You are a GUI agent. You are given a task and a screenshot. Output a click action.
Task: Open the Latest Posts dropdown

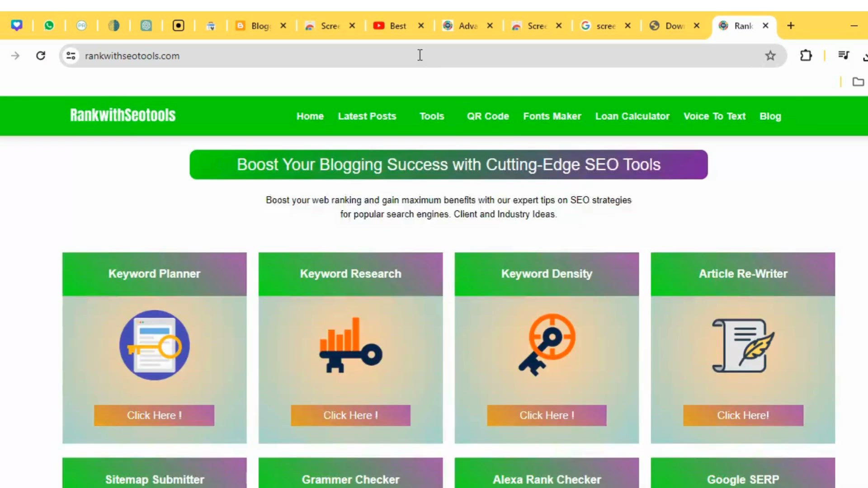367,116
